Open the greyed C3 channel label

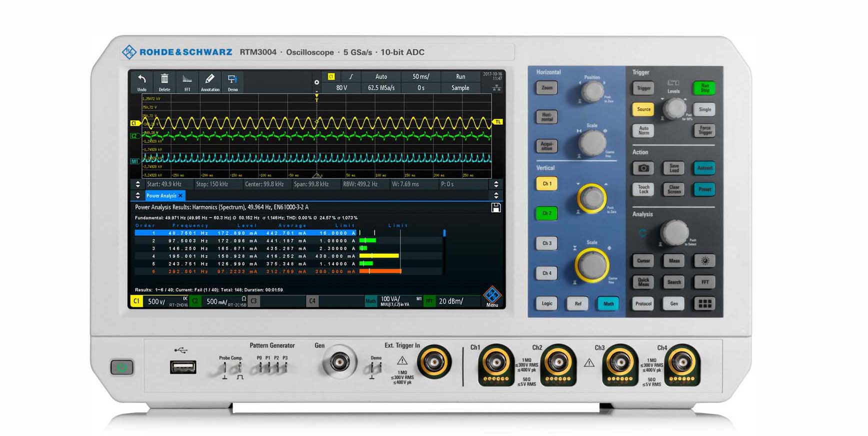coord(254,301)
